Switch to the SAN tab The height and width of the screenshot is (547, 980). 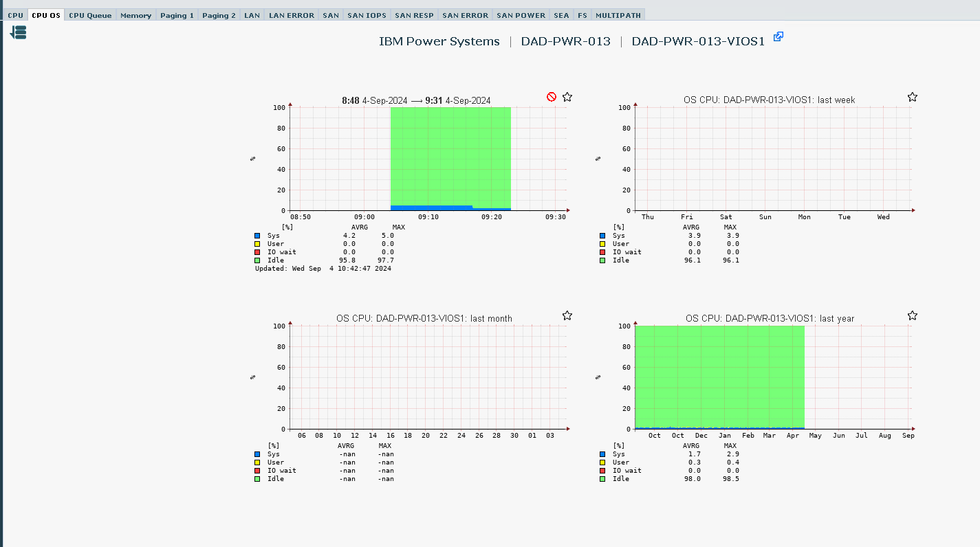tap(331, 15)
